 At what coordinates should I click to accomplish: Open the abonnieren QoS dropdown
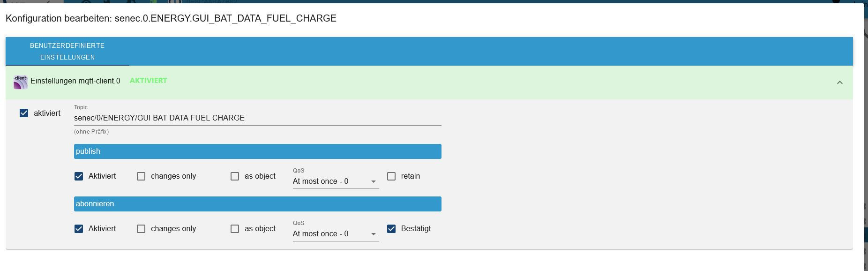coord(335,234)
